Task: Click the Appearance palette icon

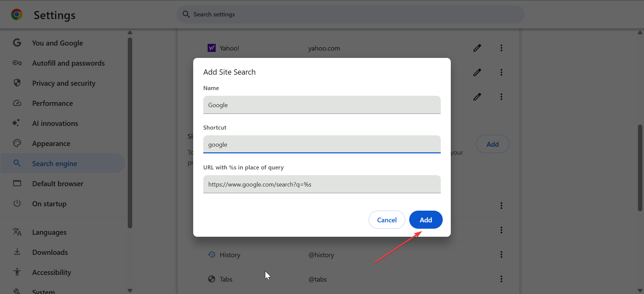Action: coord(17,143)
